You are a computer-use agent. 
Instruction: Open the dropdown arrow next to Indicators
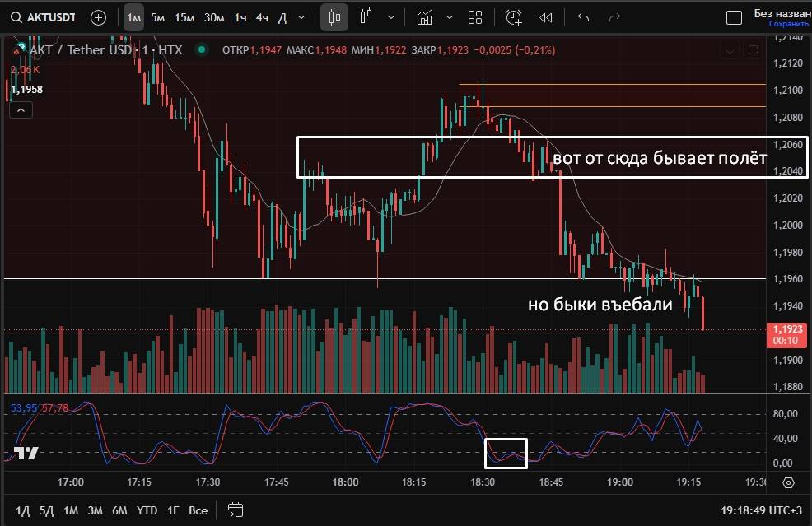point(449,17)
